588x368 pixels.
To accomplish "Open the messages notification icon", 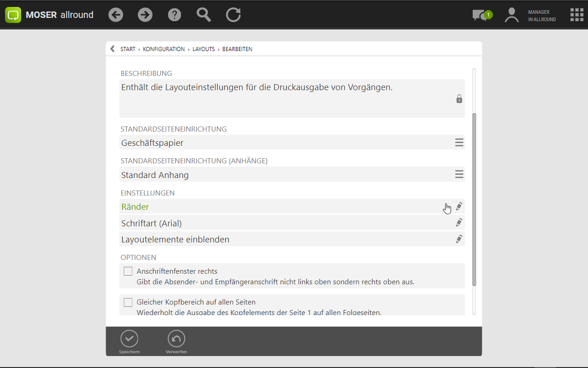I will (481, 15).
